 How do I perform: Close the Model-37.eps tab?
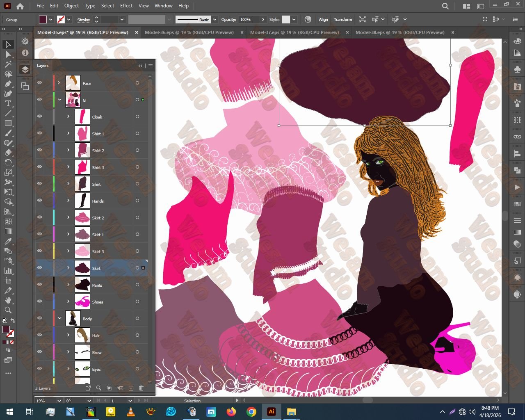pos(347,32)
